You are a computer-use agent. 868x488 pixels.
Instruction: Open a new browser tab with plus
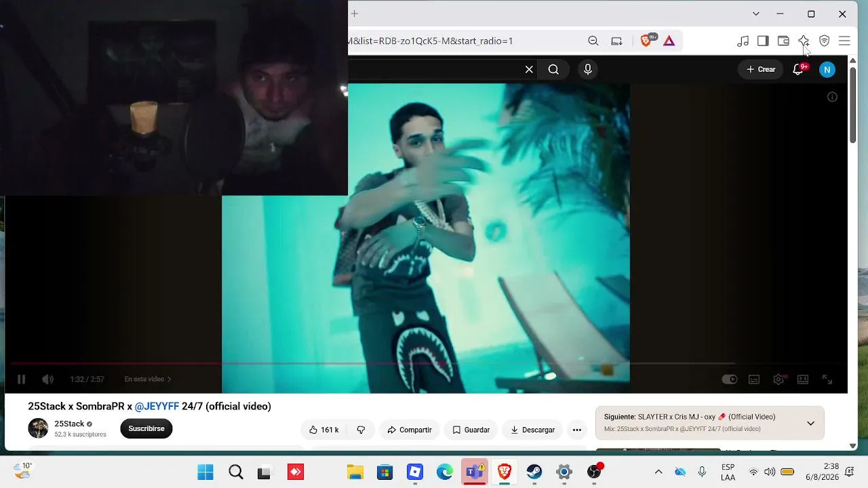coord(354,14)
